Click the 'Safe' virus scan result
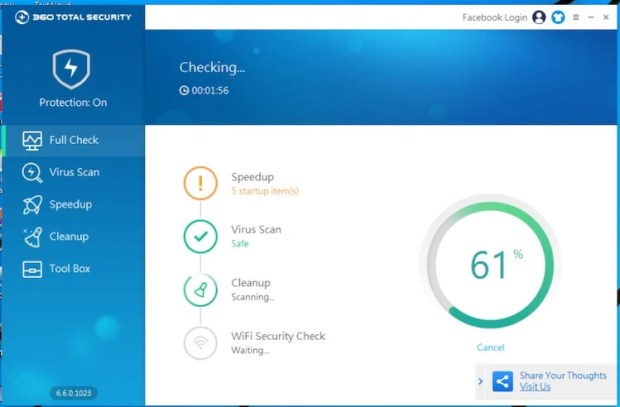The height and width of the screenshot is (407, 620). tap(240, 244)
